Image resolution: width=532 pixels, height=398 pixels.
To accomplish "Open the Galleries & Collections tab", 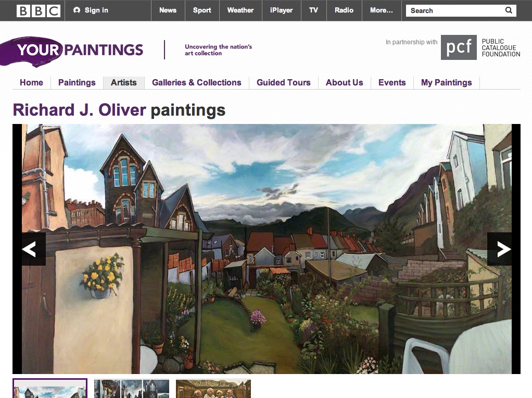I will (x=197, y=82).
